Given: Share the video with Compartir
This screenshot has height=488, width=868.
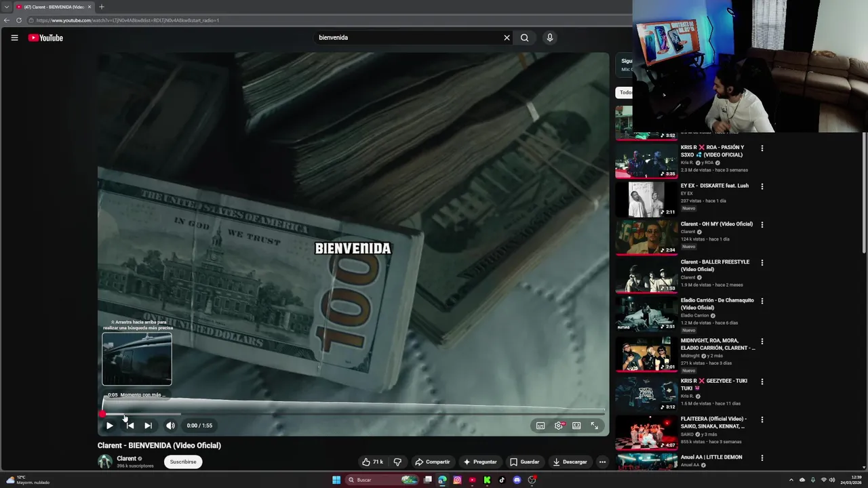Looking at the screenshot, I should tap(432, 462).
